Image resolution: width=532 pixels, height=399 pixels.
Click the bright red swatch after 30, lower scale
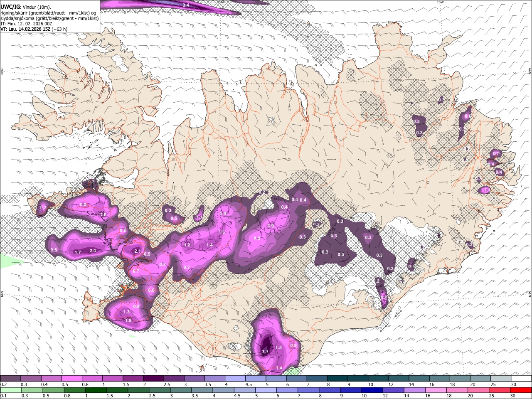pos(522,390)
